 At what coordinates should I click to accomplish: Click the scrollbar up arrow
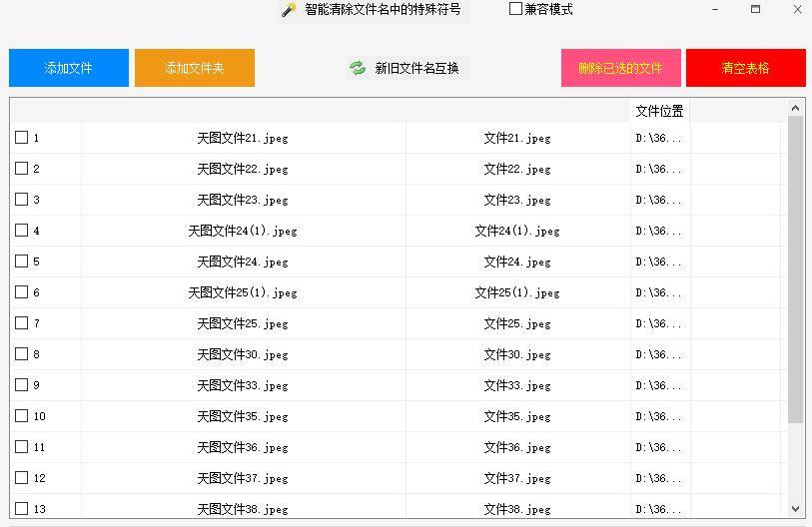pos(795,108)
